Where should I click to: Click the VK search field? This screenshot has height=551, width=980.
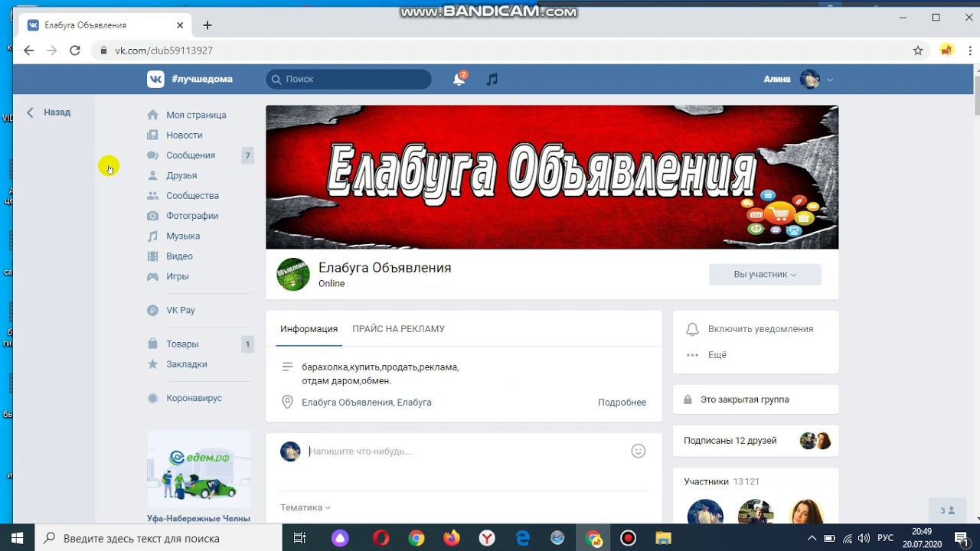coord(349,79)
